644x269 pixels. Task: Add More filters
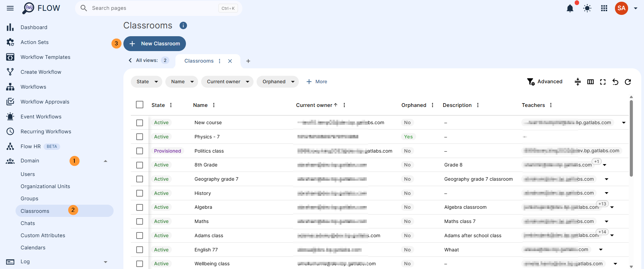[317, 82]
